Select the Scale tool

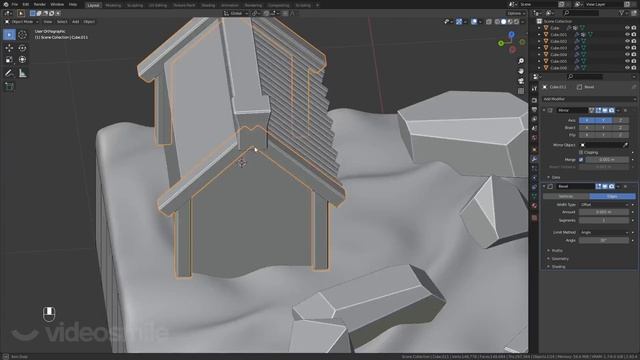click(9, 60)
